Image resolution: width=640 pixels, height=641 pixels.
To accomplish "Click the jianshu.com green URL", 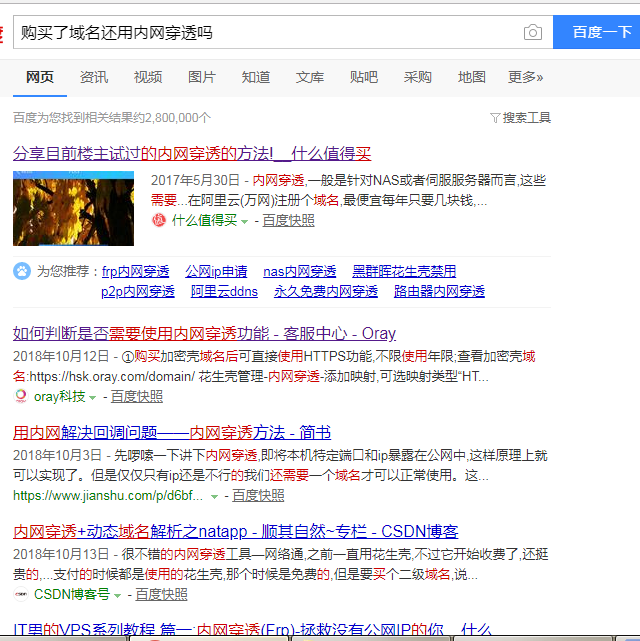I will point(108,495).
